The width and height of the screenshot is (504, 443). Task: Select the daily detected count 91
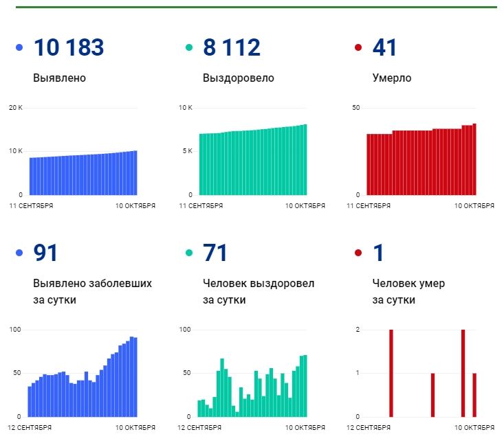pos(45,253)
